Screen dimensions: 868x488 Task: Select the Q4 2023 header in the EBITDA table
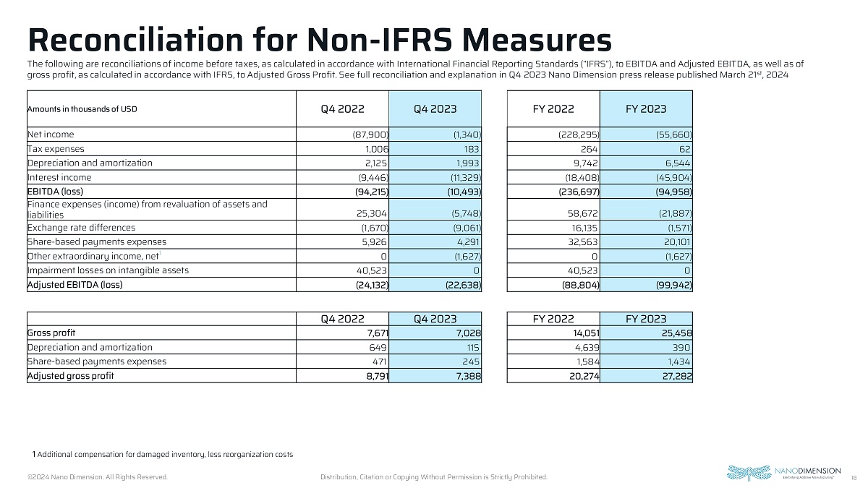tap(435, 109)
